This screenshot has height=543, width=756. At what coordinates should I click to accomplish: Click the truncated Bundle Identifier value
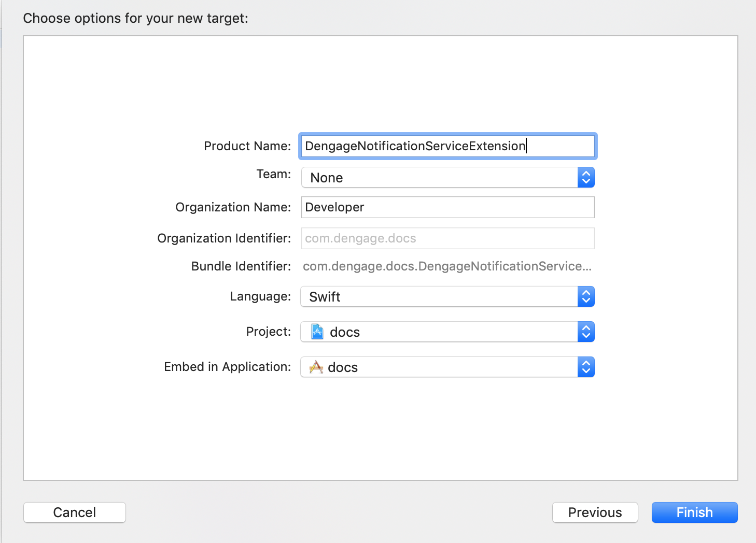447,266
